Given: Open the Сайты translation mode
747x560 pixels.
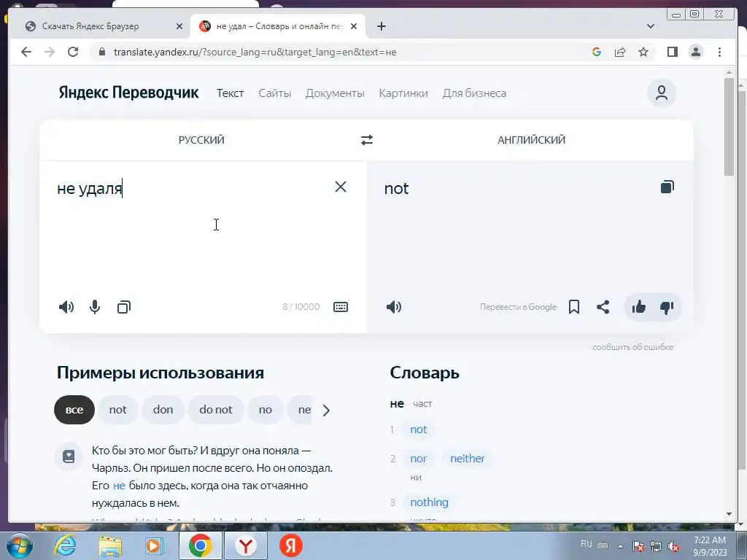Looking at the screenshot, I should [x=274, y=93].
